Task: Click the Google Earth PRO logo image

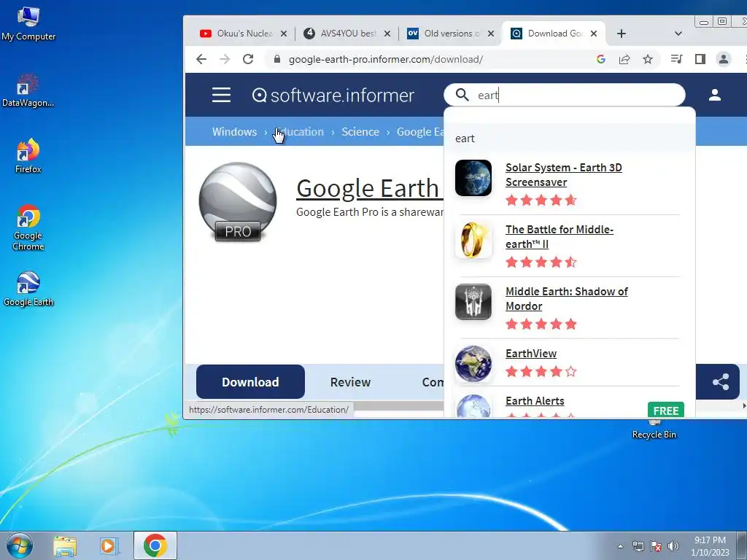Action: [238, 202]
